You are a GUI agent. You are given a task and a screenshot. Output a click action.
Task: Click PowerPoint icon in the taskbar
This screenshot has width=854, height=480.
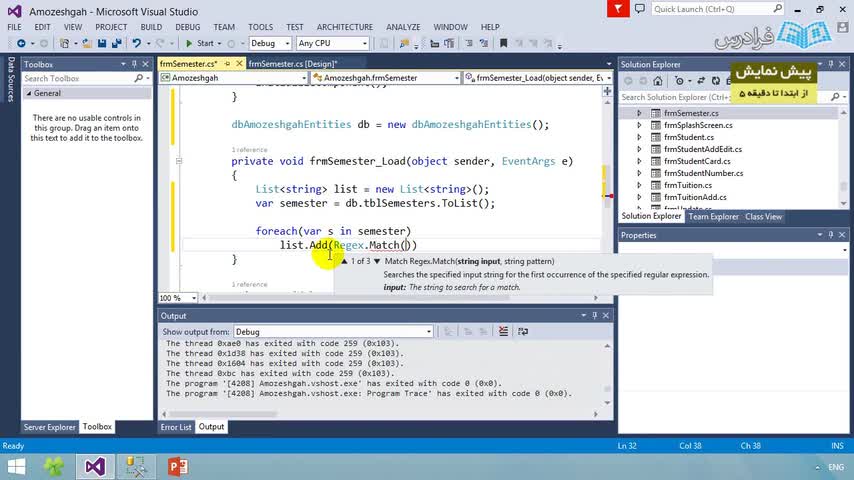coord(178,466)
